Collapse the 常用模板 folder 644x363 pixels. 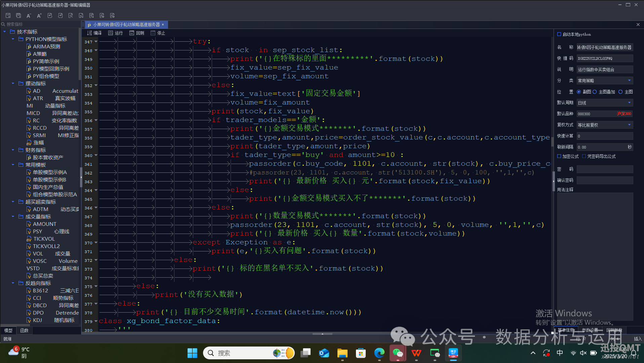pyautogui.click(x=13, y=165)
